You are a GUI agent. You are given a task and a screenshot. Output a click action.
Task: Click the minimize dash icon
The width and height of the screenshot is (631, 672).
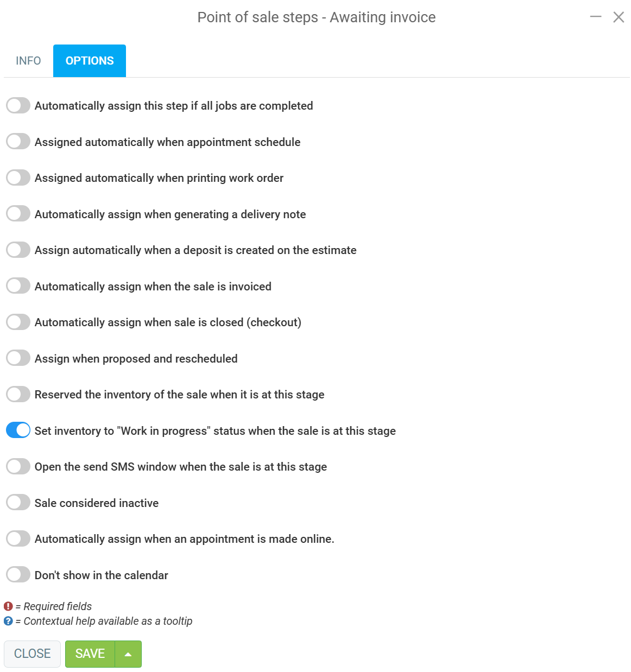click(595, 17)
